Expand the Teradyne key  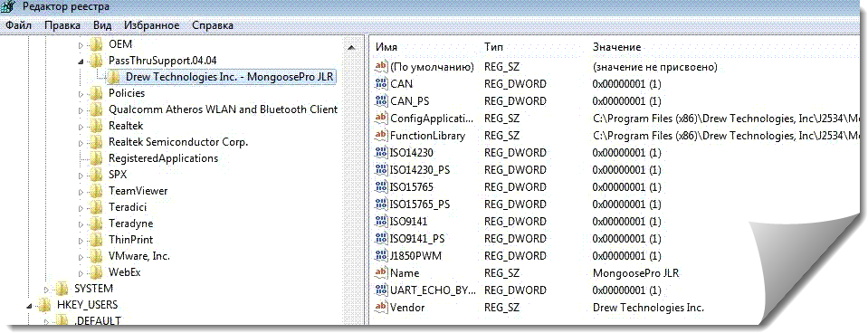(x=81, y=224)
